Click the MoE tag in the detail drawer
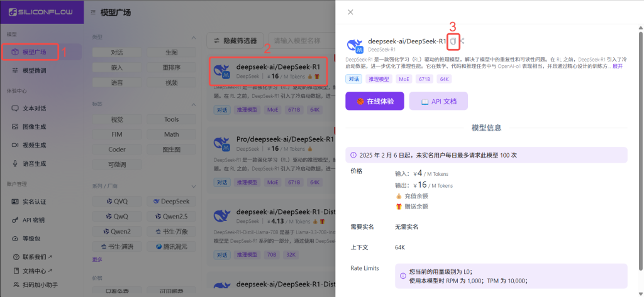This screenshot has height=297, width=644. (404, 79)
